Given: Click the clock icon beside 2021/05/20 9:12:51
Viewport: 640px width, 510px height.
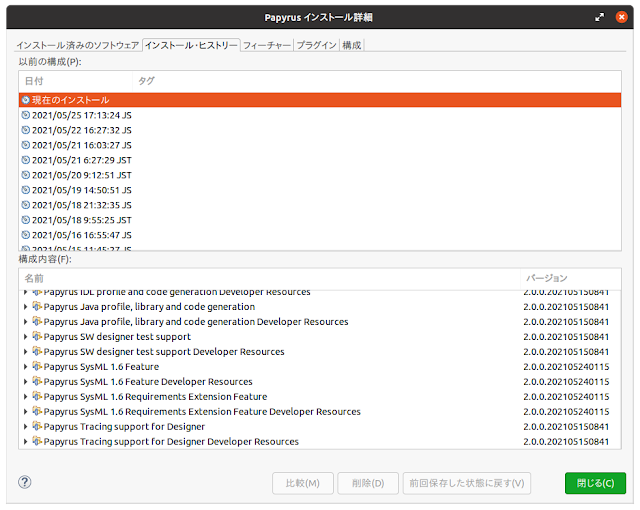Looking at the screenshot, I should (26, 175).
